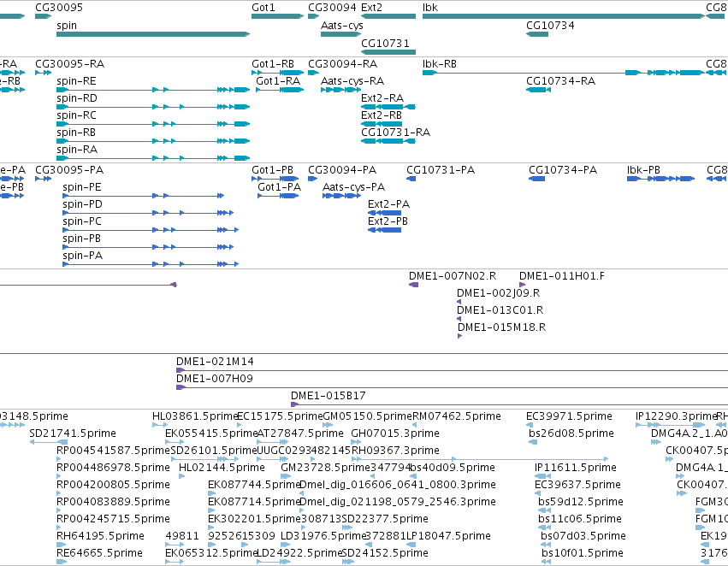The image size is (728, 566).
Task: Click the CG10731-PA protein label
Action: [441, 170]
